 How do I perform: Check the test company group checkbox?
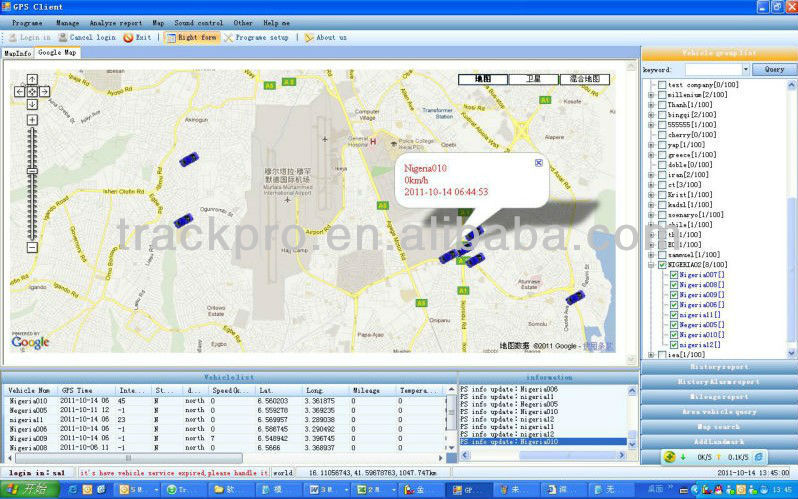661,85
